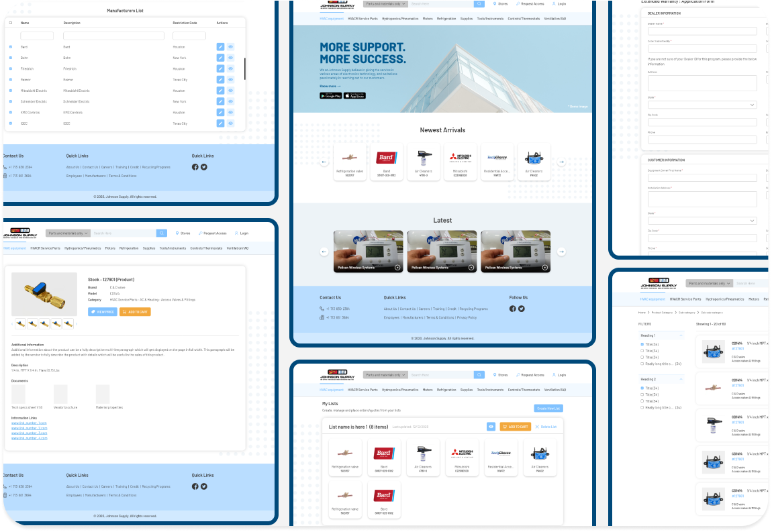Click Johnson Supply logo on My Lists page
Screen dimensions: 772x532
pyautogui.click(x=337, y=375)
